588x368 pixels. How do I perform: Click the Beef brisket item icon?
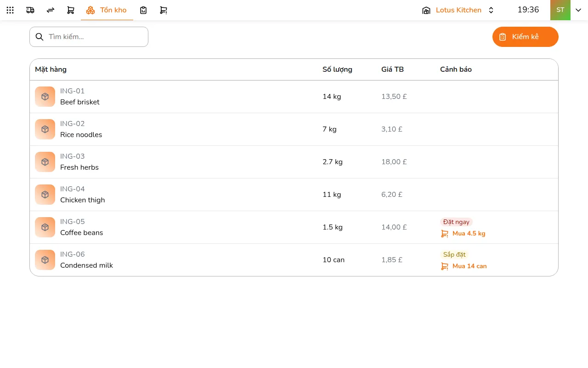click(45, 97)
